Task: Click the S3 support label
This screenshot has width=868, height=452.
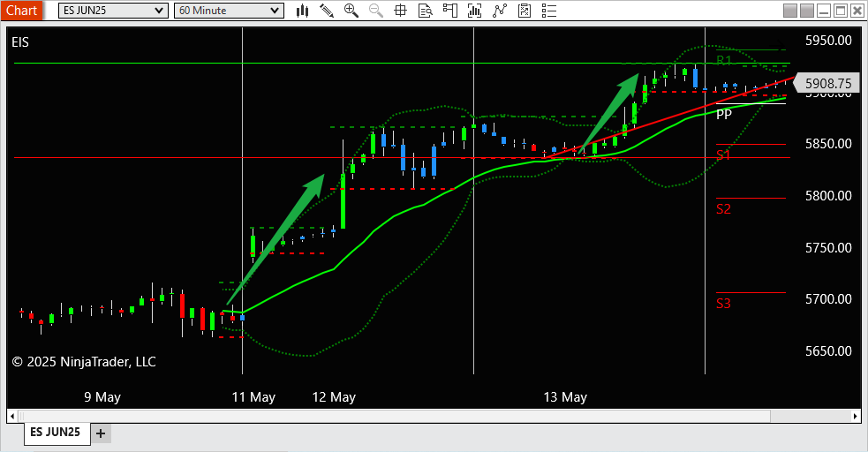Action: (723, 303)
